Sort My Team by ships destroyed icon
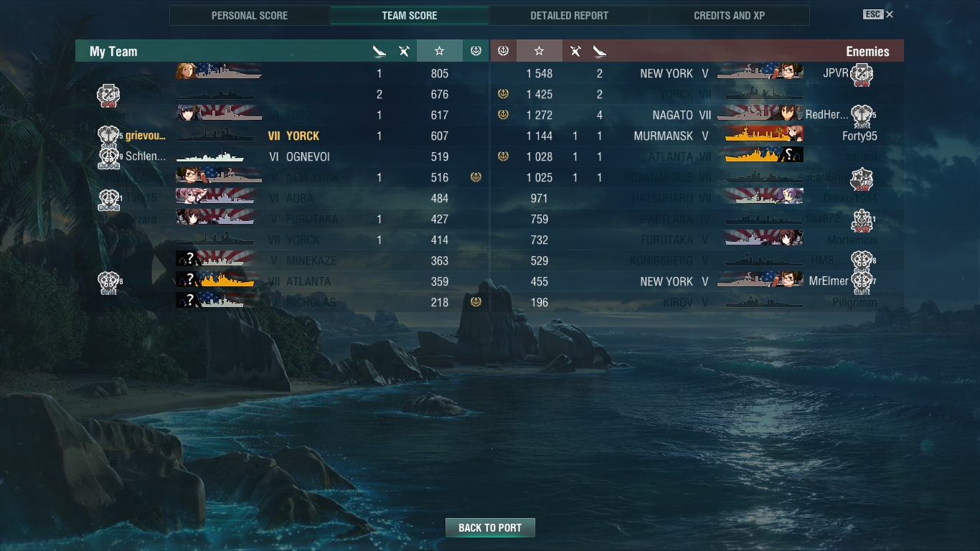Viewport: 980px width, 551px height. pyautogui.click(x=380, y=51)
